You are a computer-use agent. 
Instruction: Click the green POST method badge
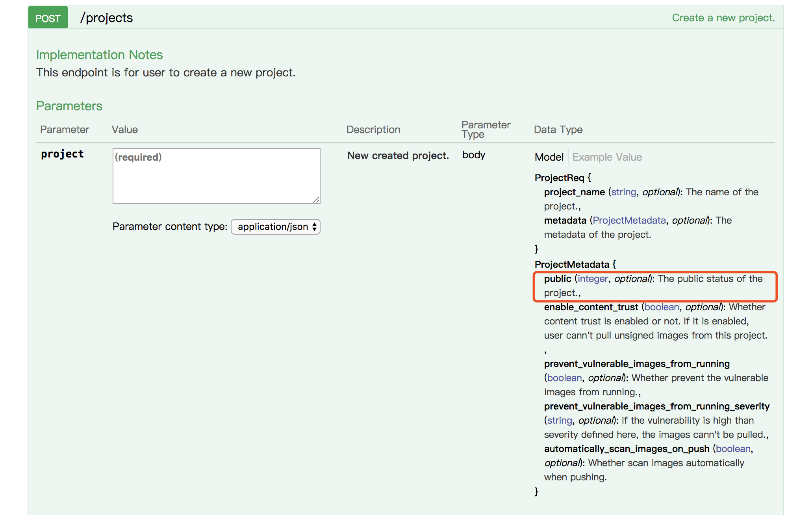(48, 18)
